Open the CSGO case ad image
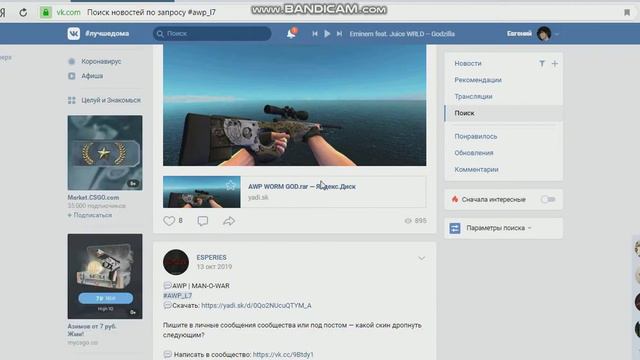The height and width of the screenshot is (360, 640). 105,276
